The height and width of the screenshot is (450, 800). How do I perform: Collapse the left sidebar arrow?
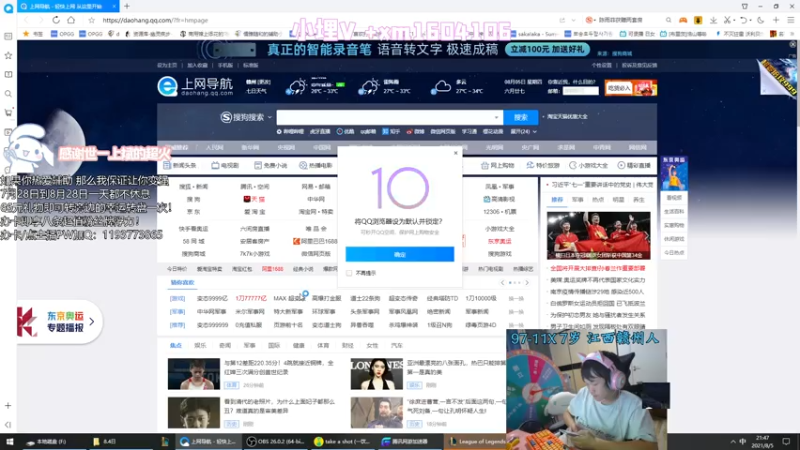8,424
